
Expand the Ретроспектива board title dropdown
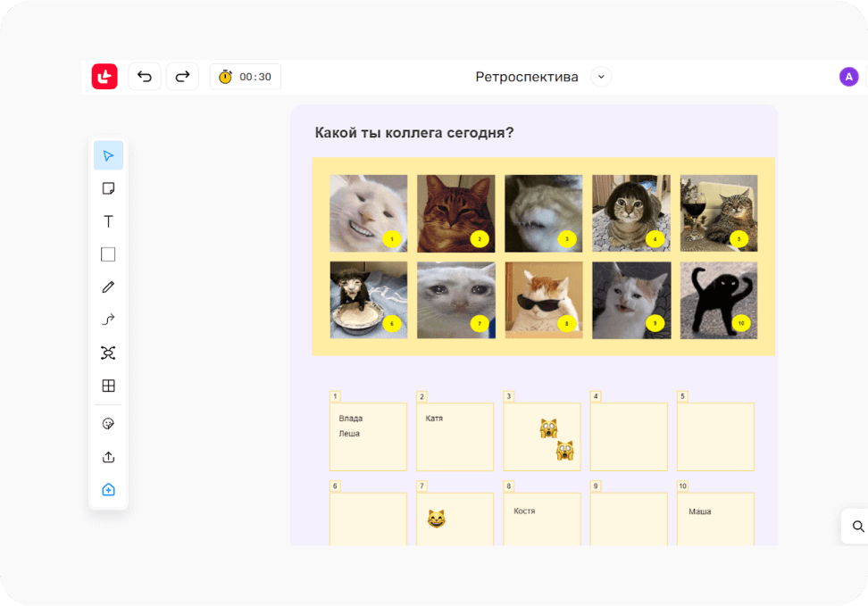[x=601, y=77]
